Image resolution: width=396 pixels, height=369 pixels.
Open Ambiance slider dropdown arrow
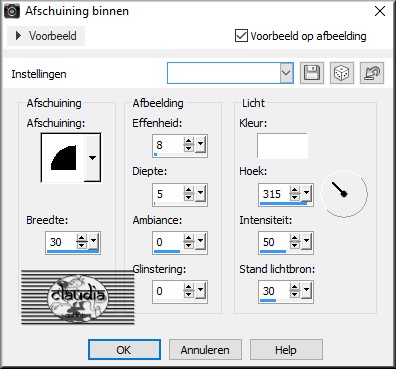[x=200, y=241]
